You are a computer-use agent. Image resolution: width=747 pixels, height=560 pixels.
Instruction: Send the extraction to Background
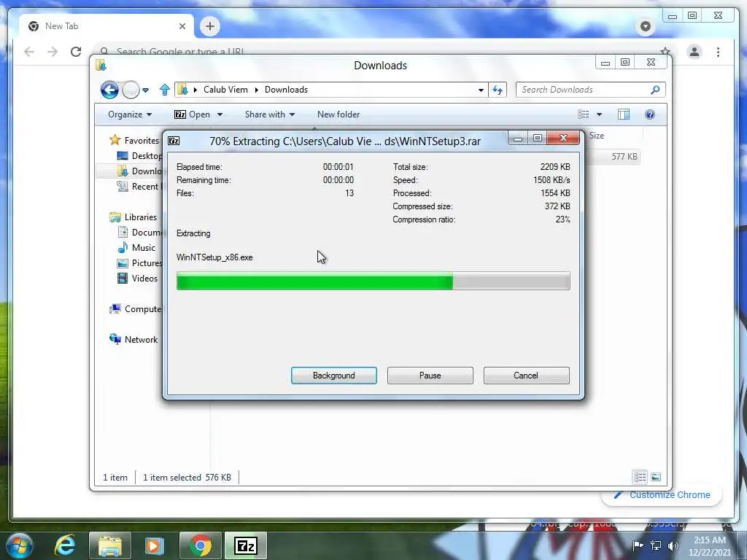click(333, 376)
